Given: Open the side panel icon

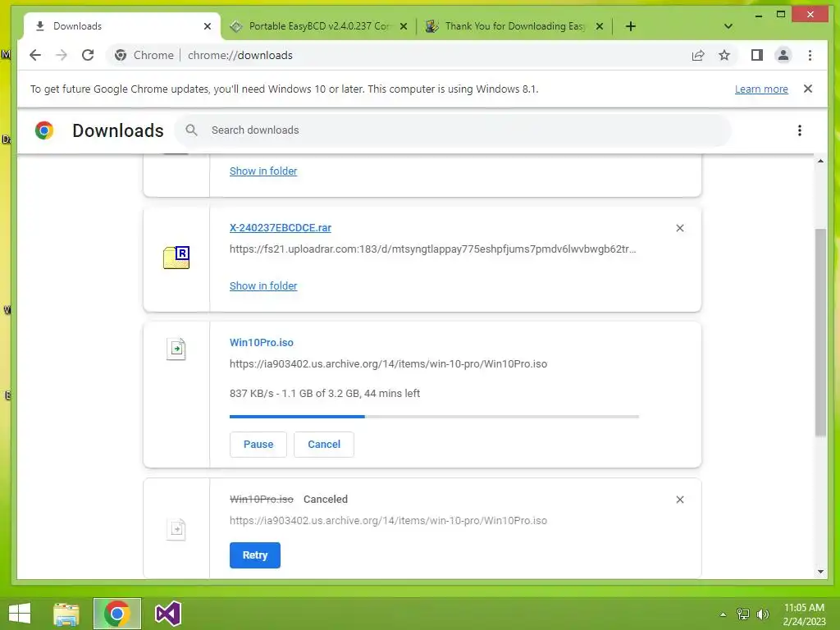Looking at the screenshot, I should (x=757, y=55).
